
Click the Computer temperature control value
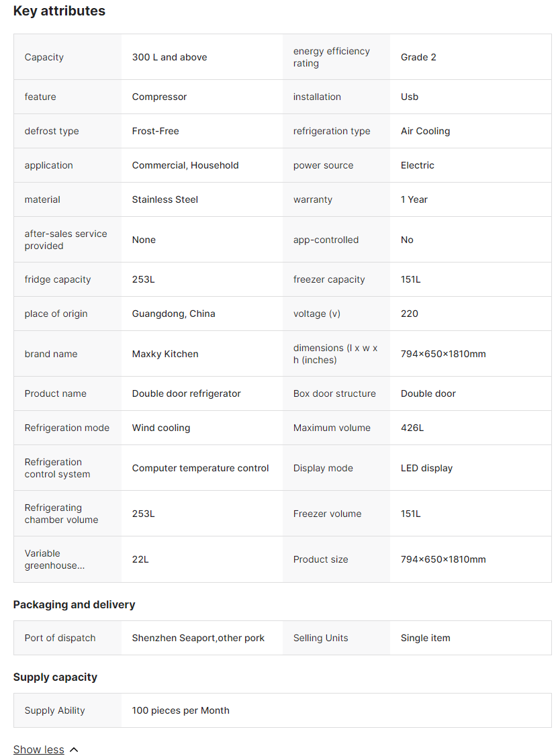tap(200, 468)
